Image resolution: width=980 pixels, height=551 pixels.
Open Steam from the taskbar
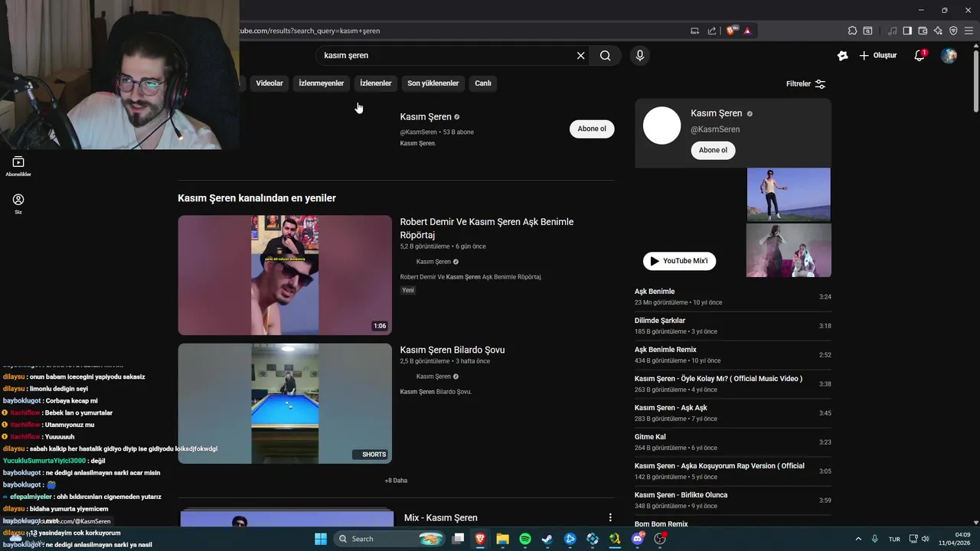pyautogui.click(x=547, y=539)
